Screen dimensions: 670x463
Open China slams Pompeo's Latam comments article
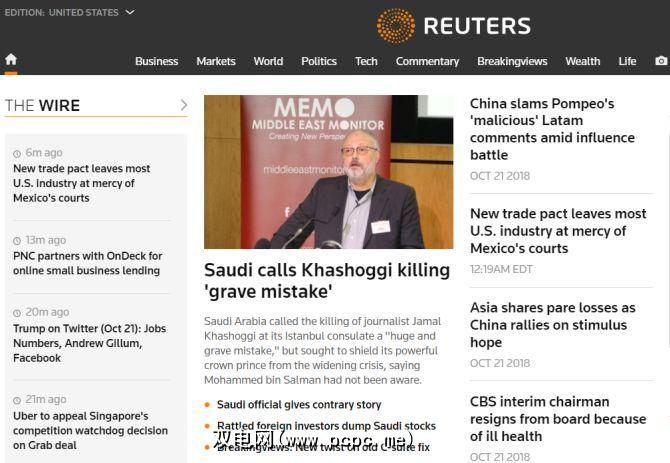coord(552,129)
